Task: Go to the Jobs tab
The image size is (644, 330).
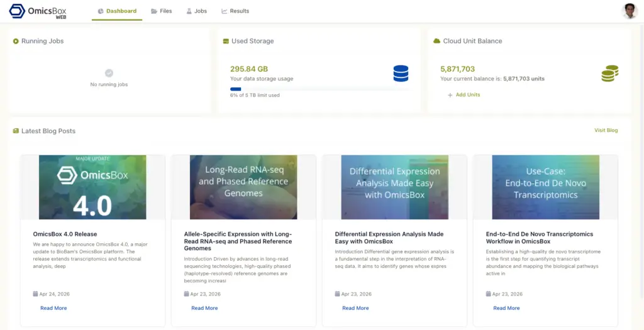Action: 196,11
